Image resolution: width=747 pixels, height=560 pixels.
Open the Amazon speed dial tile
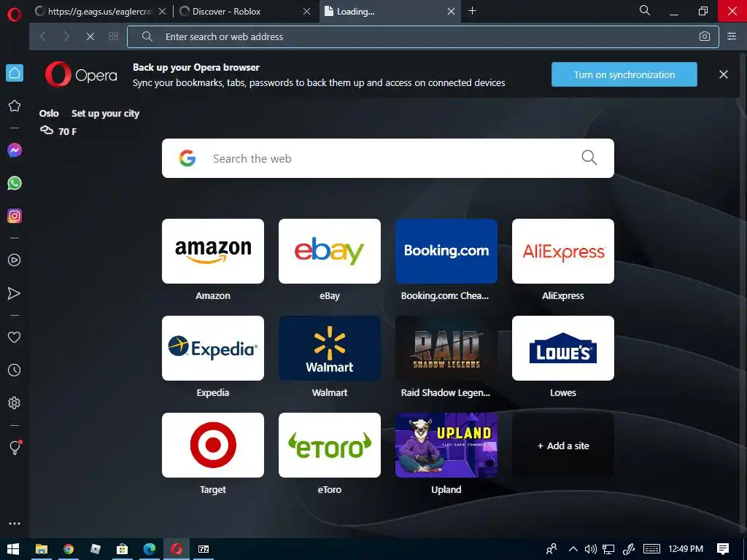pos(213,251)
